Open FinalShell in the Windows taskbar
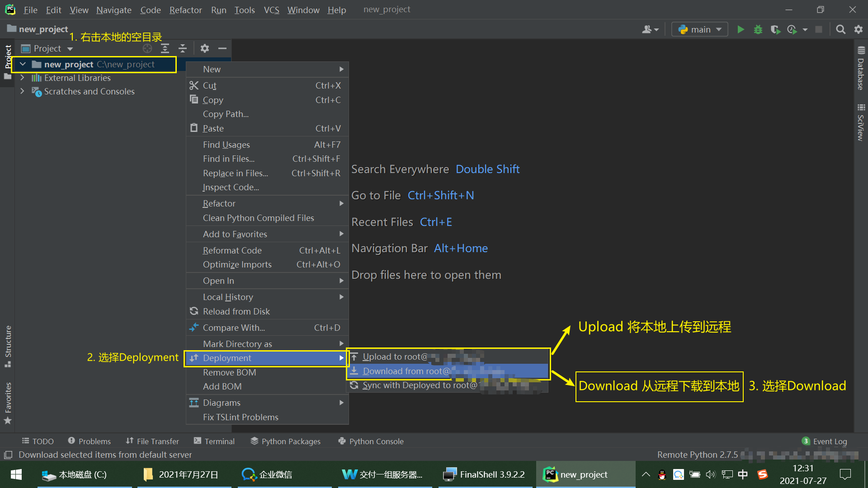Viewport: 868px width, 488px height. 484,474
